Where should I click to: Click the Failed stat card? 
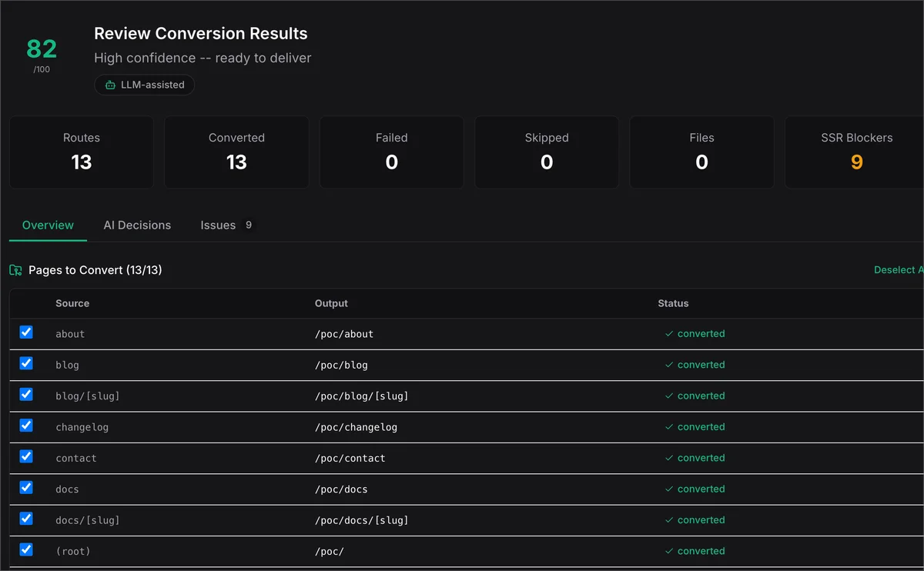tap(391, 152)
